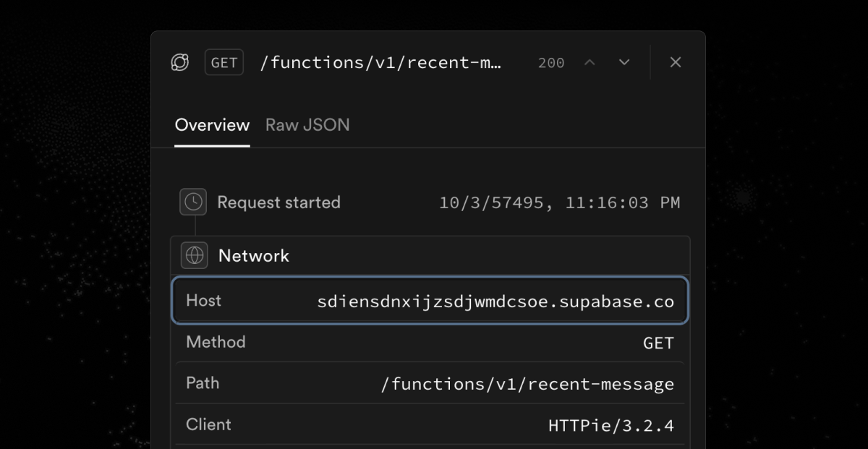
Task: Select the Path row in Network section
Action: click(430, 383)
